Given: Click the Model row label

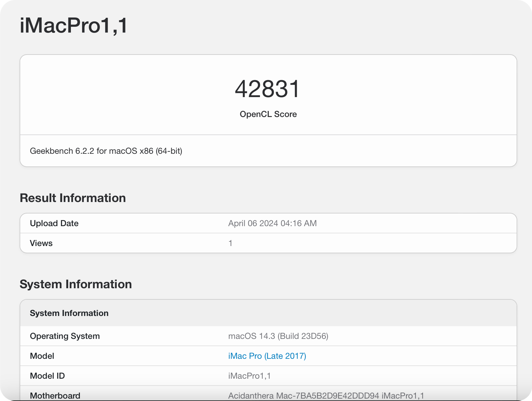Looking at the screenshot, I should click(42, 356).
